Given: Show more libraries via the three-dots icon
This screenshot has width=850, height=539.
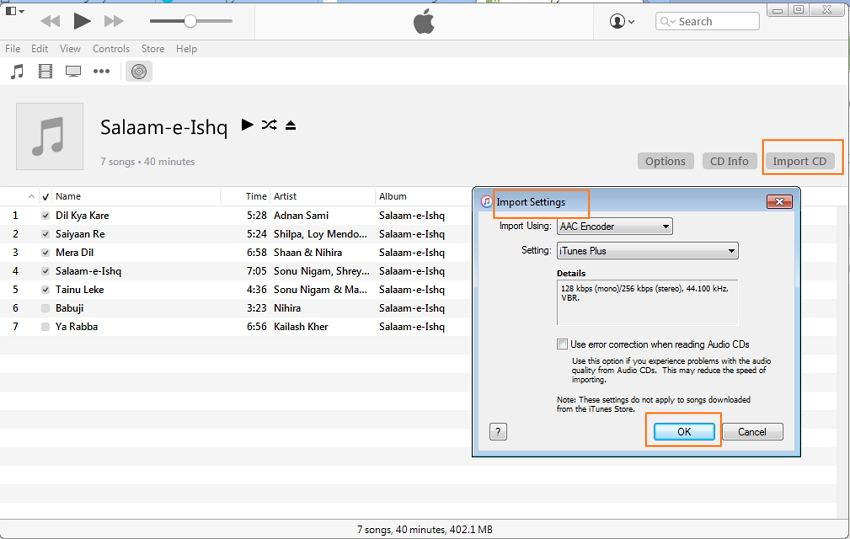Looking at the screenshot, I should 101,71.
